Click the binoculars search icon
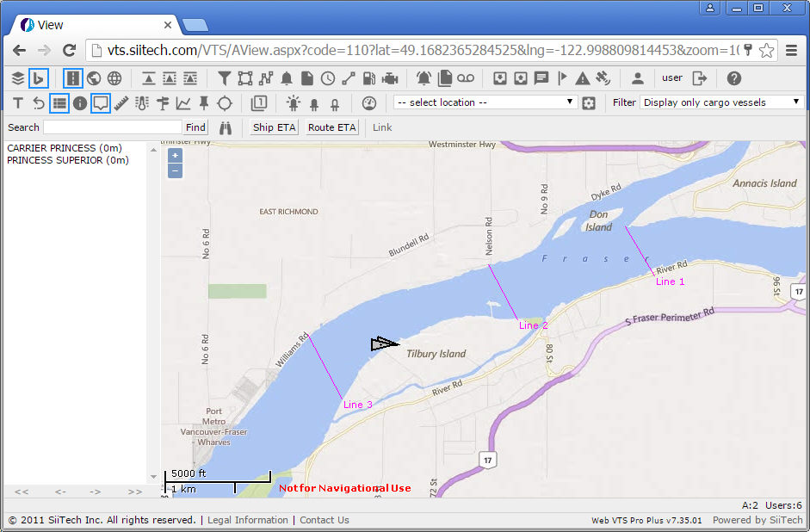810x532 pixels. pos(227,127)
